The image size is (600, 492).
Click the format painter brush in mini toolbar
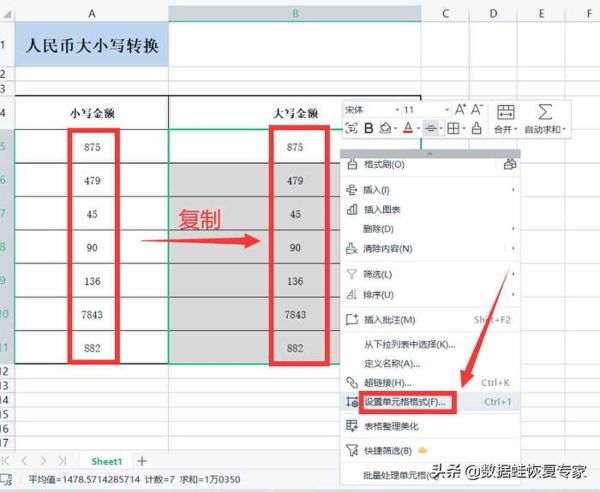(x=476, y=128)
